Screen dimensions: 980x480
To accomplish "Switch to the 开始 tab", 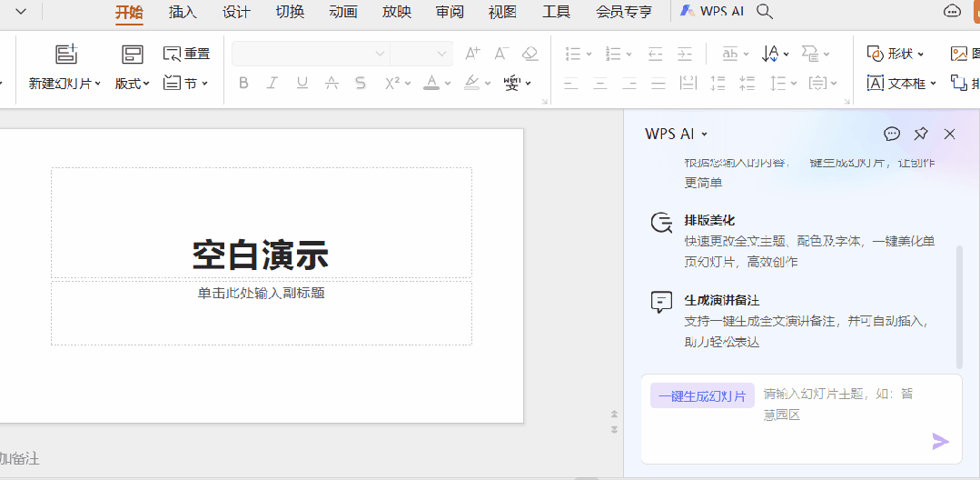I will click(129, 12).
